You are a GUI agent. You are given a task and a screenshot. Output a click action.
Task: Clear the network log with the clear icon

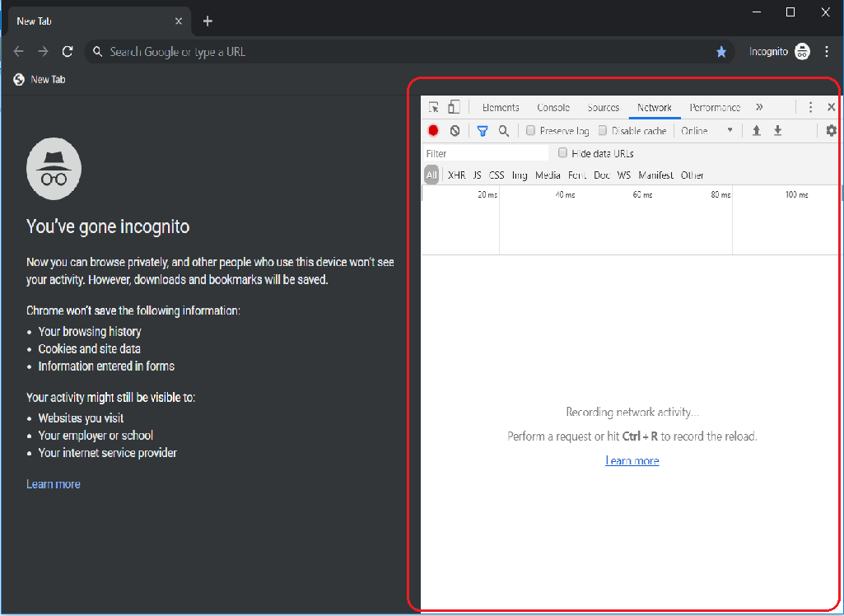(455, 130)
